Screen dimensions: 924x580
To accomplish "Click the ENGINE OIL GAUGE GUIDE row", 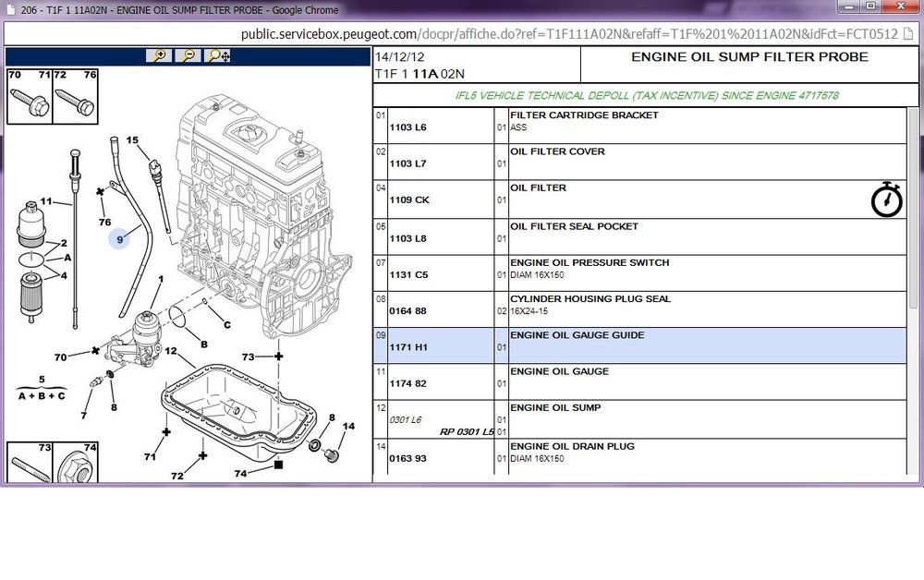I will 640,345.
